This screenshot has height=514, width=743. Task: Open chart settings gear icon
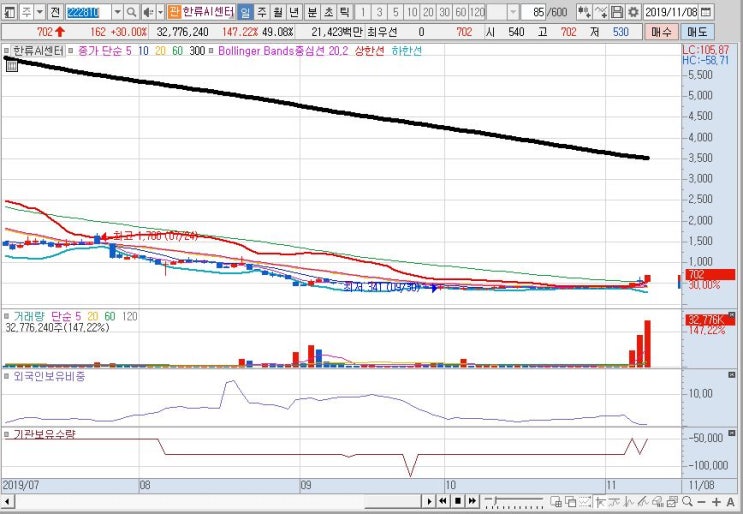[633, 12]
